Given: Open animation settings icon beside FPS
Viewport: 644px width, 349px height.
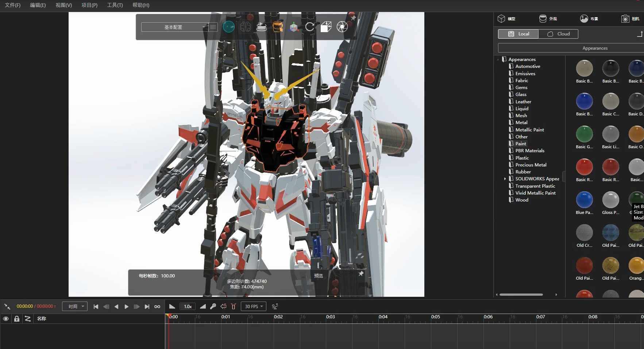Looking at the screenshot, I should [275, 306].
